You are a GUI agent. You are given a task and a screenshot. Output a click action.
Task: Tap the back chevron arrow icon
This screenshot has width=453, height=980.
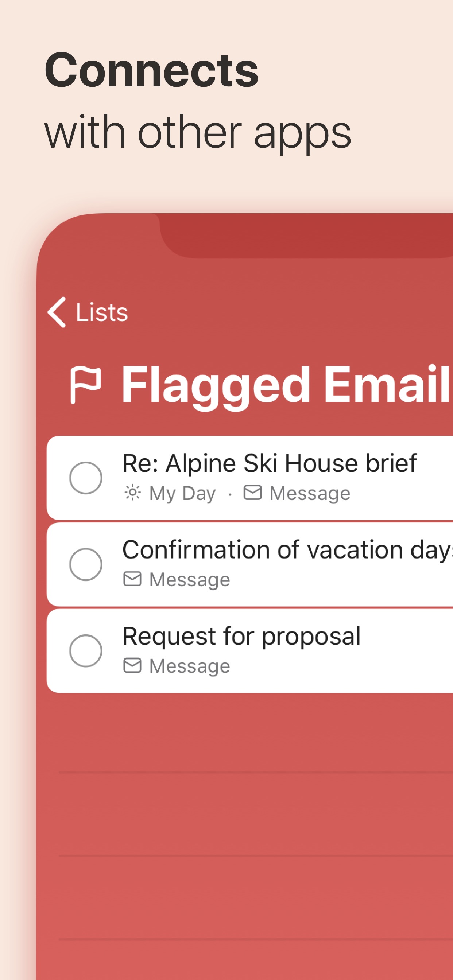[x=57, y=312]
